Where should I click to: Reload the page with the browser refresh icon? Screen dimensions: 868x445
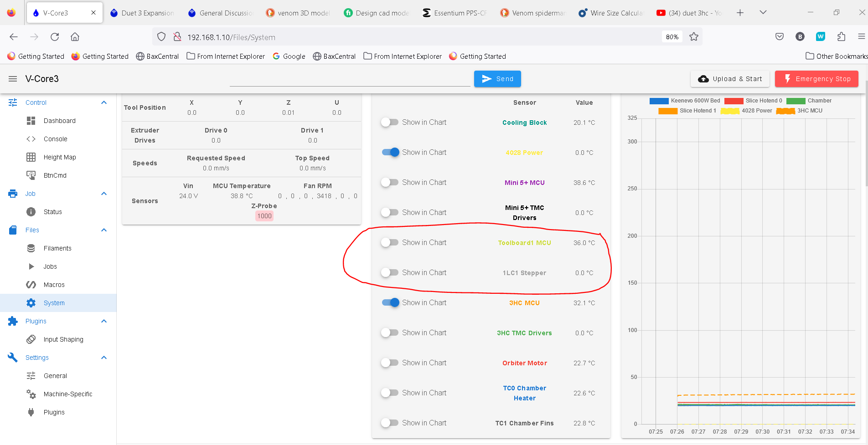coord(55,37)
